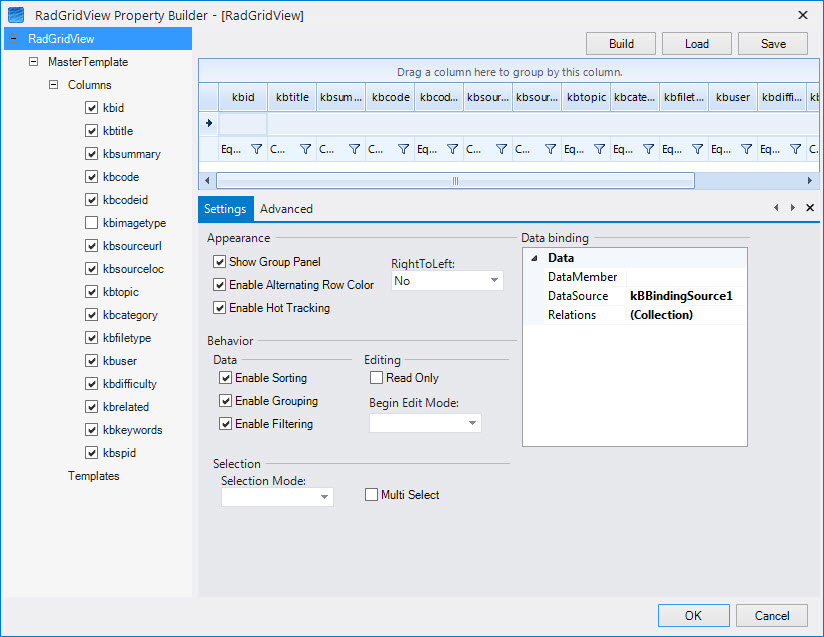The image size is (824, 637).
Task: Open the filter funnel beneath kbcode column header
Action: pos(404,149)
